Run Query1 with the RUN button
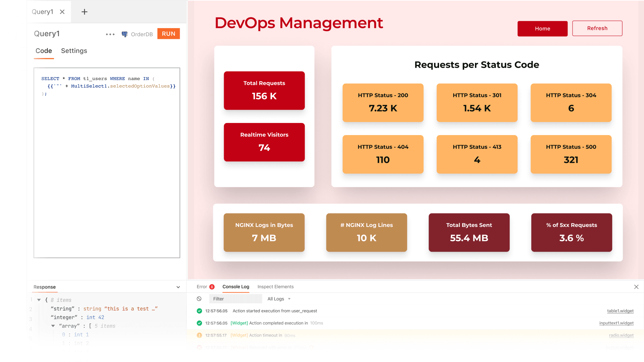This screenshot has width=644, height=362. point(168,34)
